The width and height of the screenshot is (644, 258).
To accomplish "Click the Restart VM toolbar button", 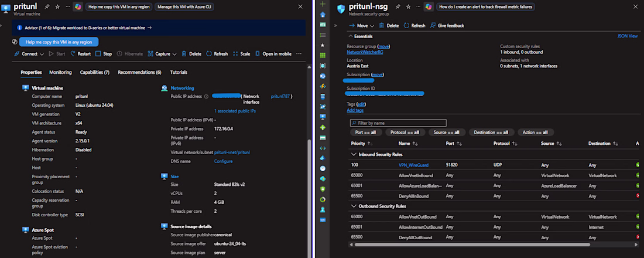I will (x=81, y=54).
